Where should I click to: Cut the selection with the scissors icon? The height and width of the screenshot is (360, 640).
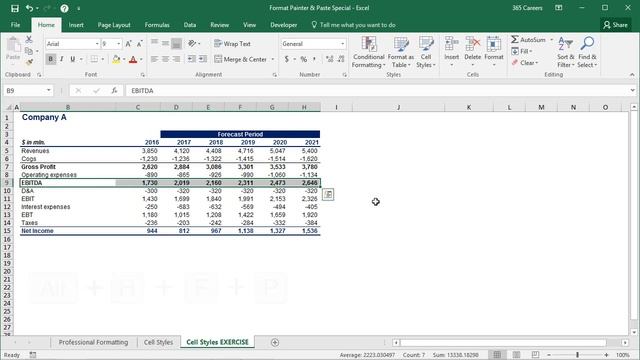point(29,40)
